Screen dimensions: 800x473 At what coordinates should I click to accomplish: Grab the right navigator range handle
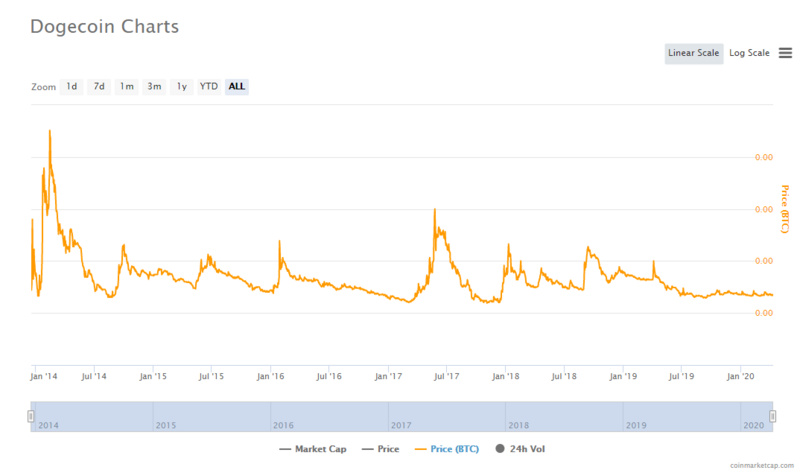(772, 416)
